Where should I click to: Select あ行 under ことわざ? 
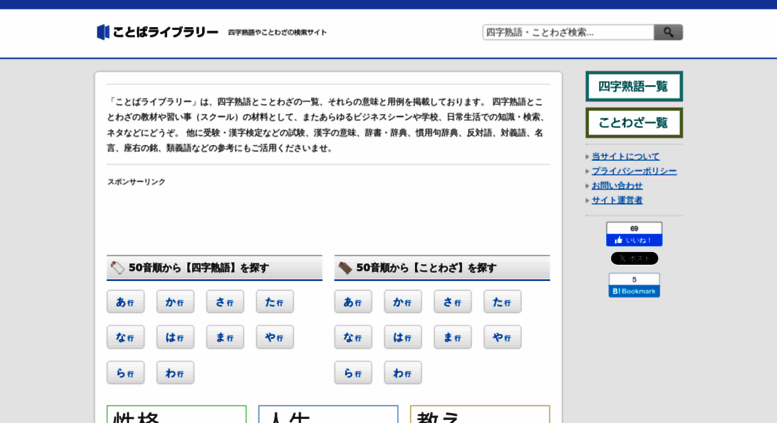pyautogui.click(x=353, y=302)
